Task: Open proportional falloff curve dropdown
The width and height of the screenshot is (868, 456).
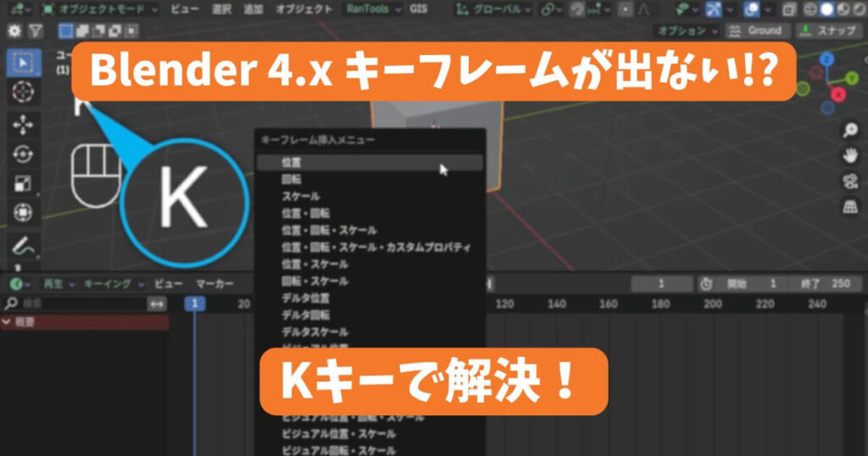Action: coord(644,9)
